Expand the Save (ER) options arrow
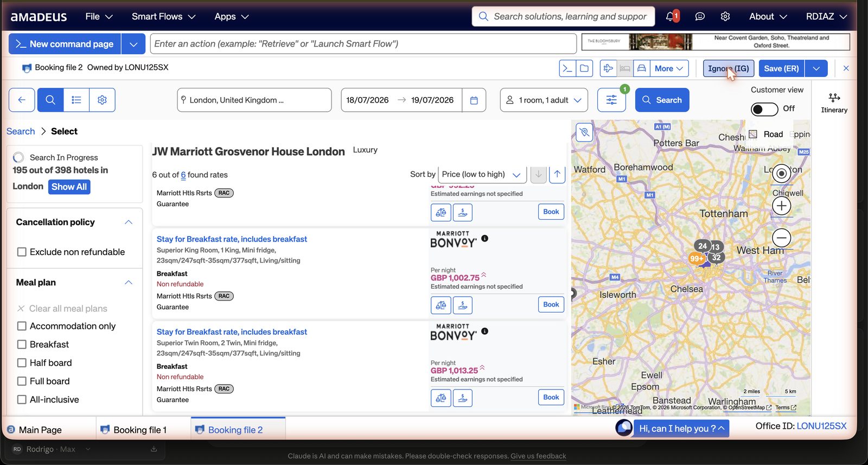The height and width of the screenshot is (465, 868). [816, 68]
